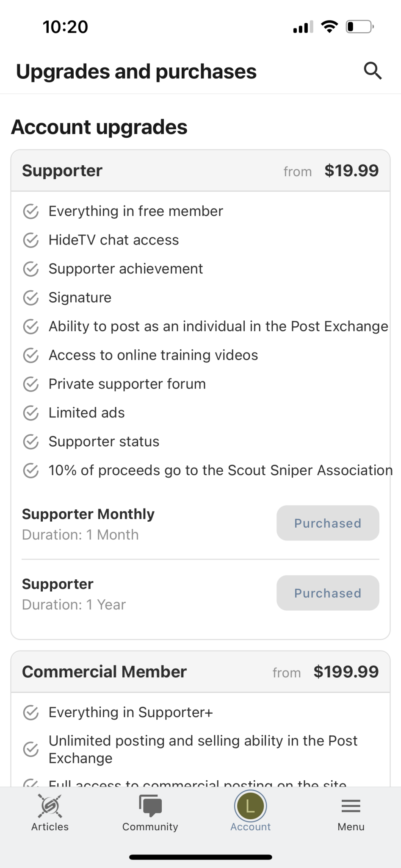The width and height of the screenshot is (401, 868).
Task: Tap checkmark beside Everything in Supporter+
Action: [x=31, y=712]
